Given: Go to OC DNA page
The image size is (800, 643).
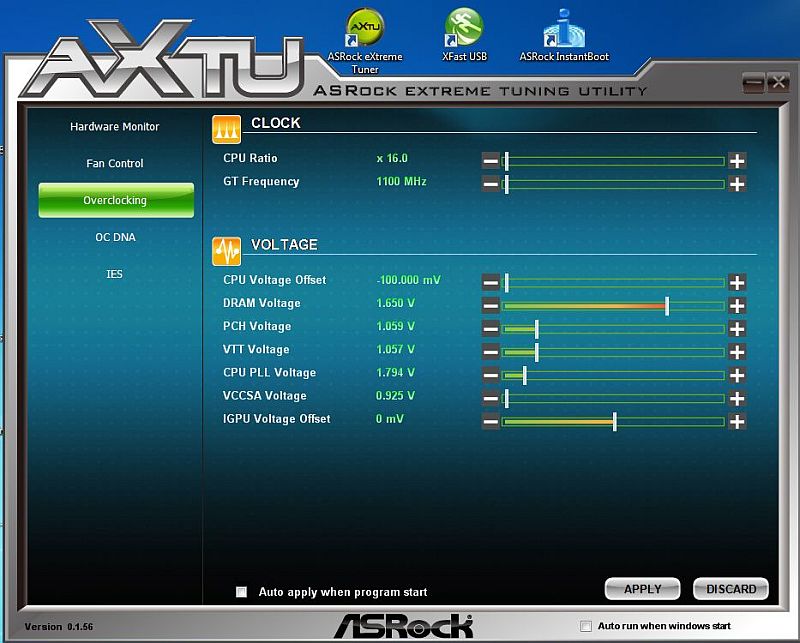Looking at the screenshot, I should [115, 237].
